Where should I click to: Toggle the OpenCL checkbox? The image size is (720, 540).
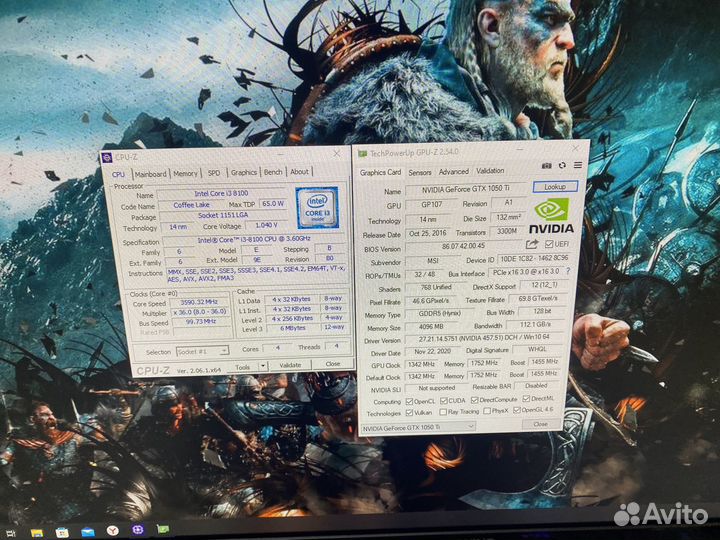(x=410, y=401)
